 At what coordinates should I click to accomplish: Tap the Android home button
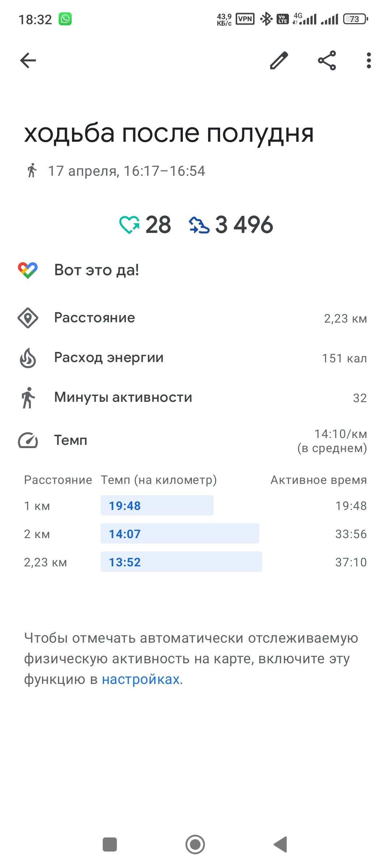point(195,844)
